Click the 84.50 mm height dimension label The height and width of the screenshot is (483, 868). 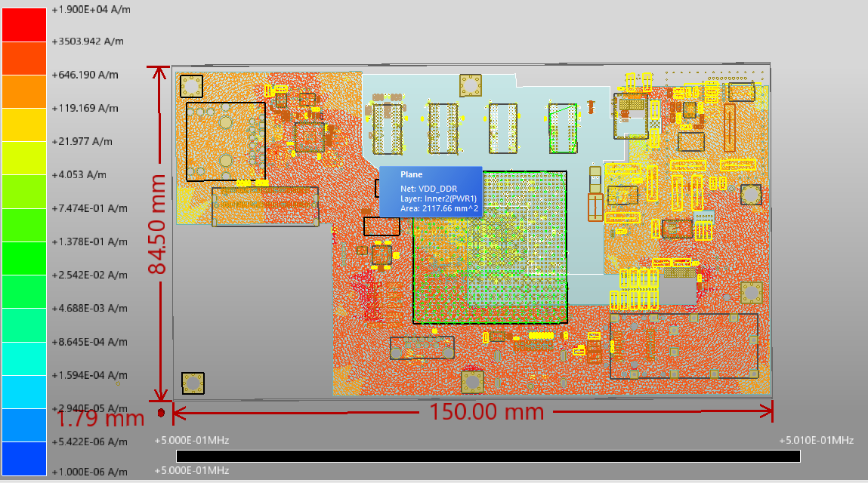point(158,225)
